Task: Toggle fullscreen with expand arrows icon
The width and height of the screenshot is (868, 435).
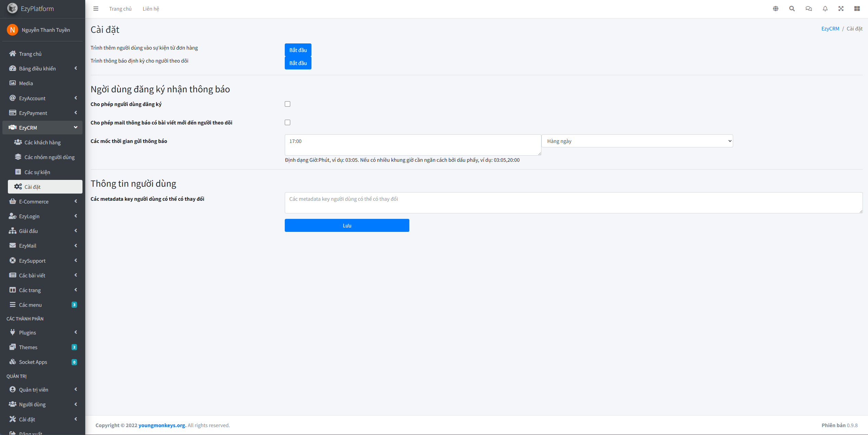Action: (x=841, y=9)
